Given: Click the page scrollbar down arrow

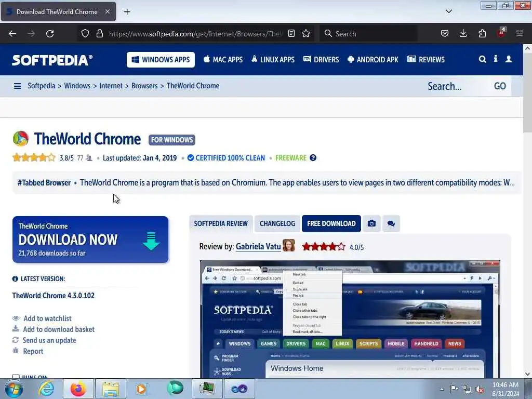Looking at the screenshot, I should [x=527, y=374].
